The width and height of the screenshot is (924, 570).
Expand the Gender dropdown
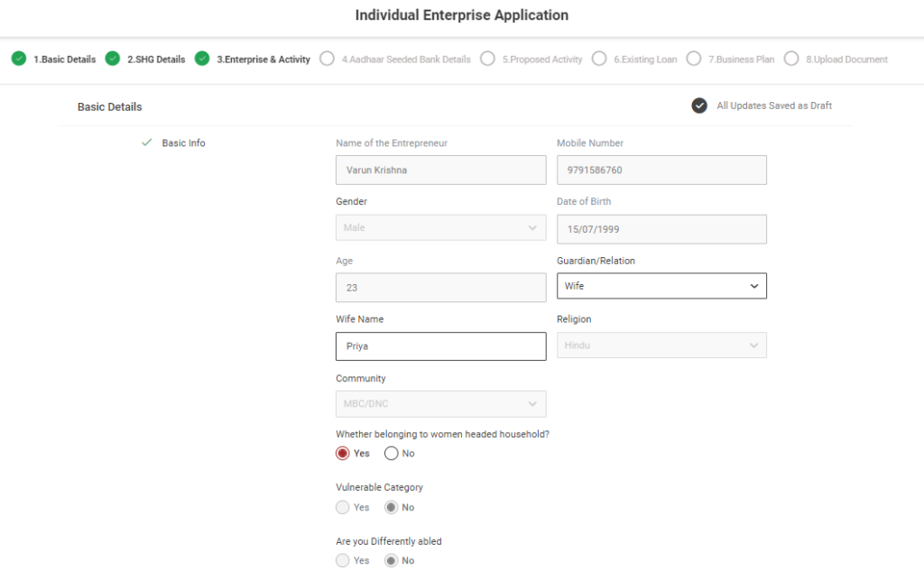440,227
